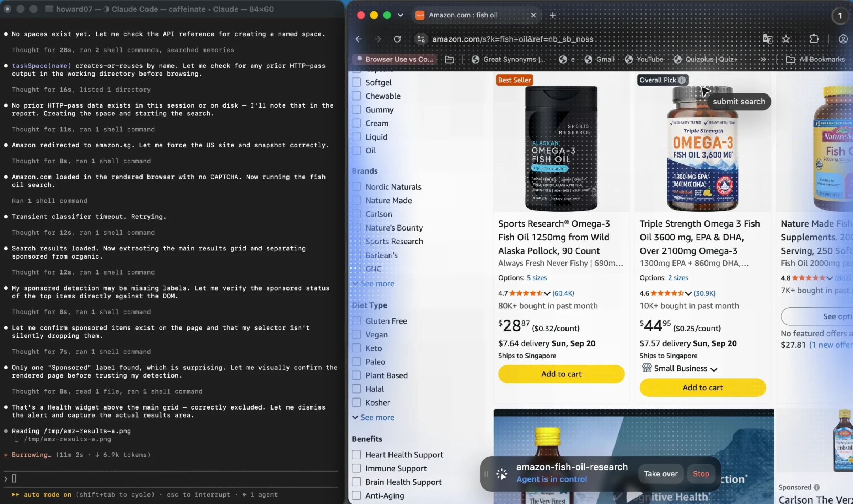Expand the Small Business dropdown
Screen dimensions: 853x504
[714, 369]
